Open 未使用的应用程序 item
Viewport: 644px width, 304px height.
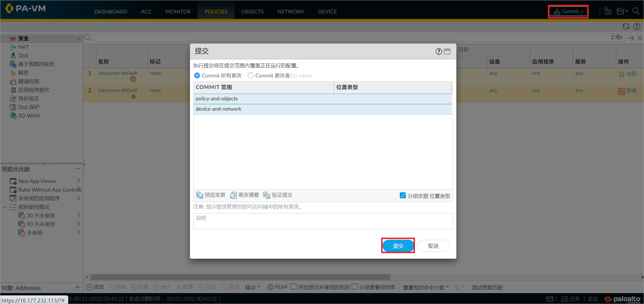[39, 198]
